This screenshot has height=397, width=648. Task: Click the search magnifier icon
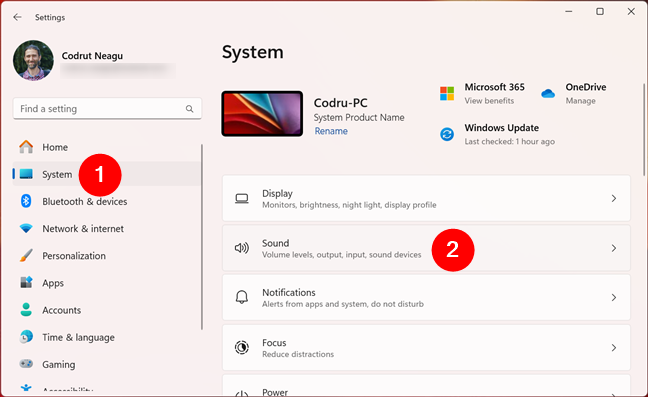[x=189, y=109]
